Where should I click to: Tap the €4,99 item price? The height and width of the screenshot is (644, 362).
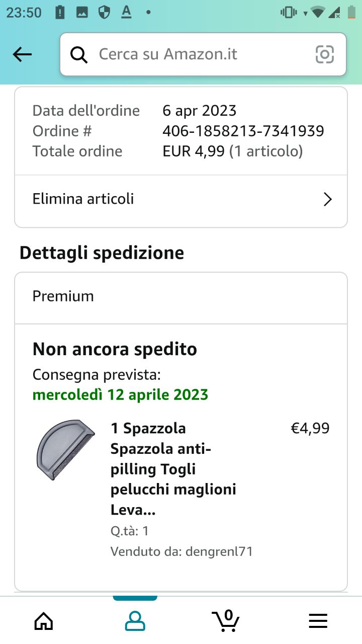[310, 428]
